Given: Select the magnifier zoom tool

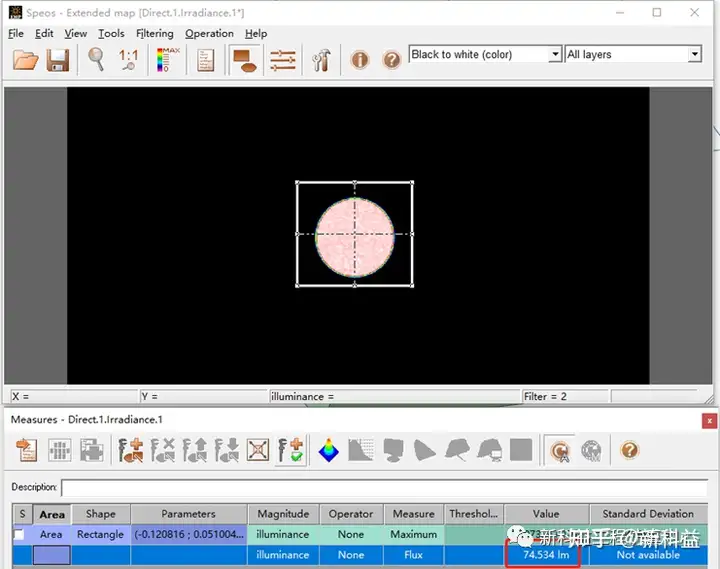Looking at the screenshot, I should 96,59.
